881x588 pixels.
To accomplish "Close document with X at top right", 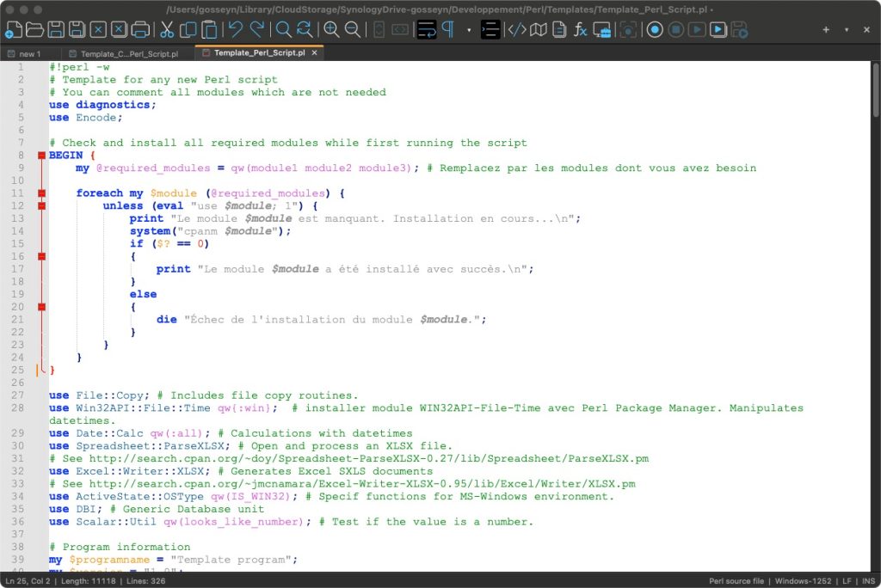I will coord(867,29).
